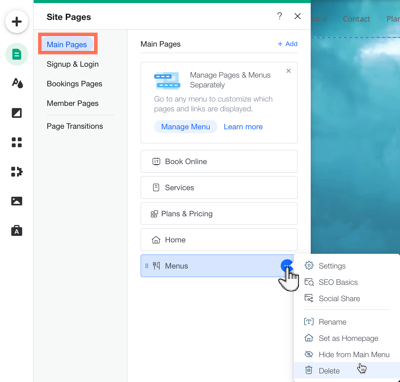
Task: Dismiss the Manage Pages & Menus tip
Action: click(289, 71)
